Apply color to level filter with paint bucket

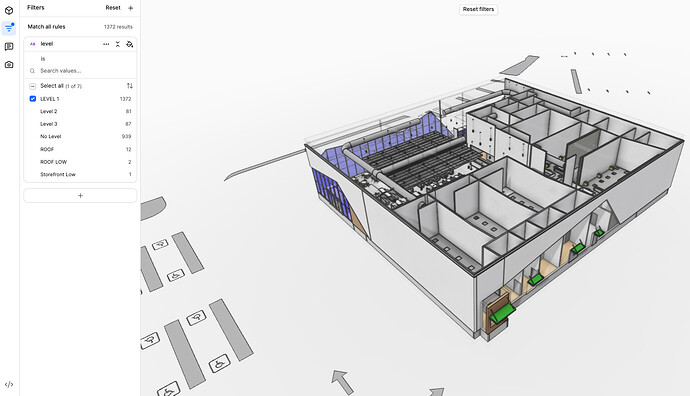point(129,44)
